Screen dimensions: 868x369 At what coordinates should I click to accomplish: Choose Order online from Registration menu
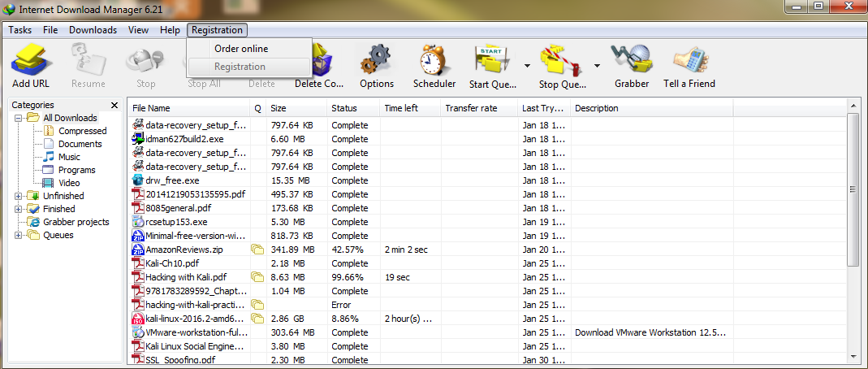tap(249, 49)
